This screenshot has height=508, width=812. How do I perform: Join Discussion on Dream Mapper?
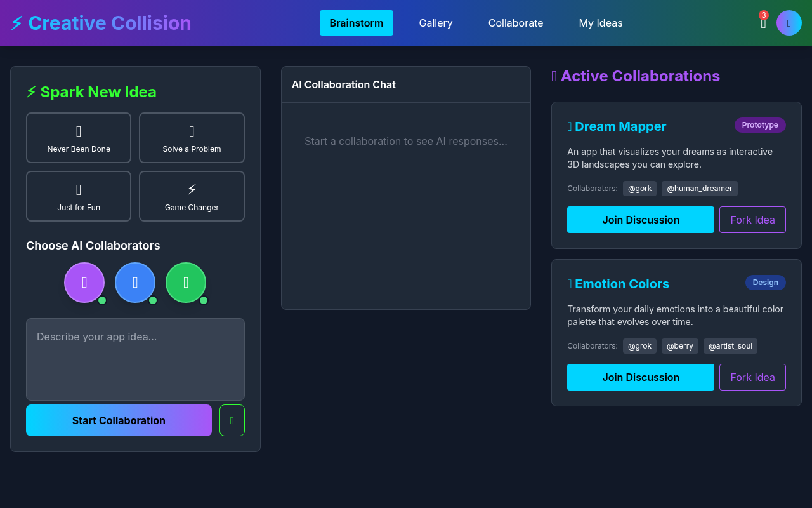click(x=640, y=220)
